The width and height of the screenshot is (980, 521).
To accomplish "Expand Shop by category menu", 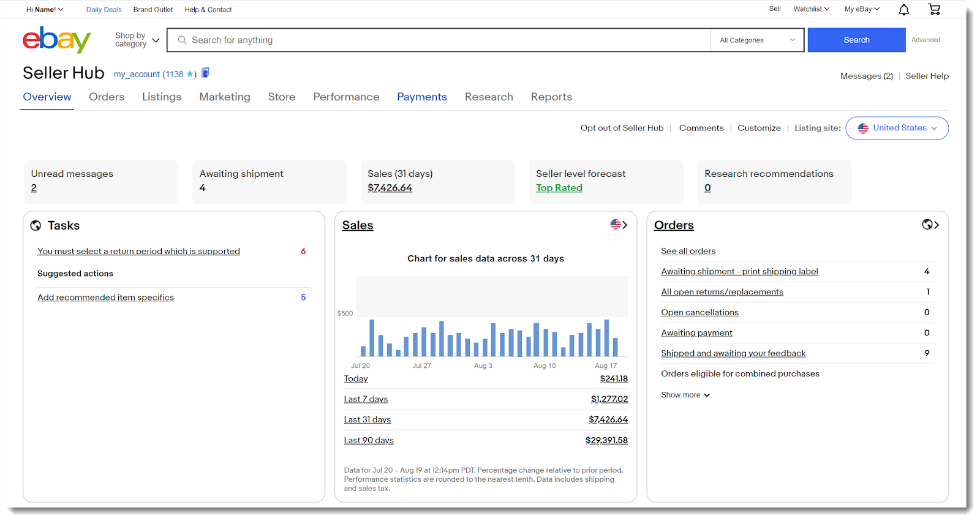I will 137,40.
